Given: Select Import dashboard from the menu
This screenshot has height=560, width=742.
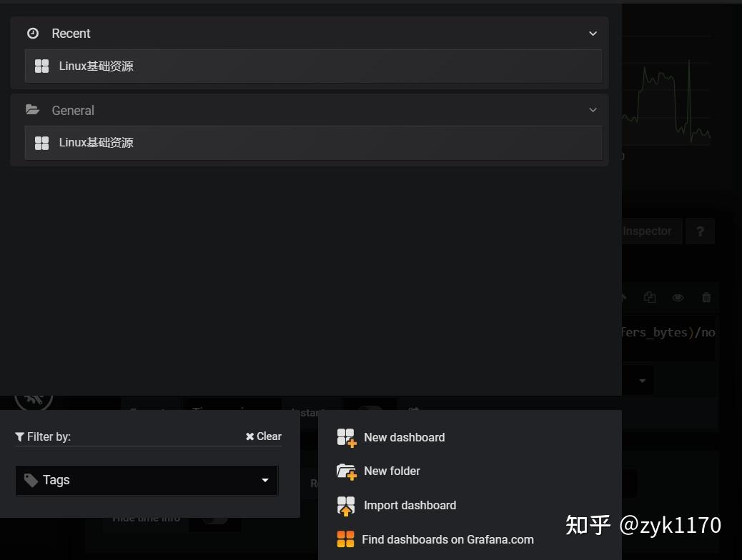Looking at the screenshot, I should click(410, 505).
